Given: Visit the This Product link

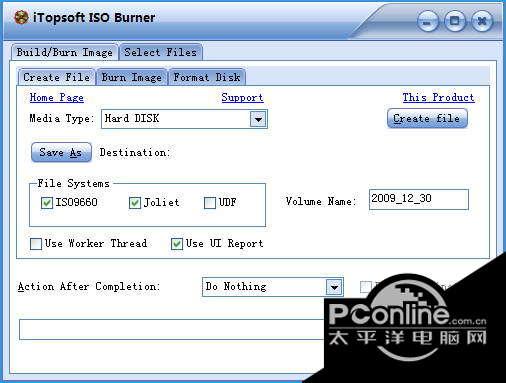Looking at the screenshot, I should click(x=438, y=97).
